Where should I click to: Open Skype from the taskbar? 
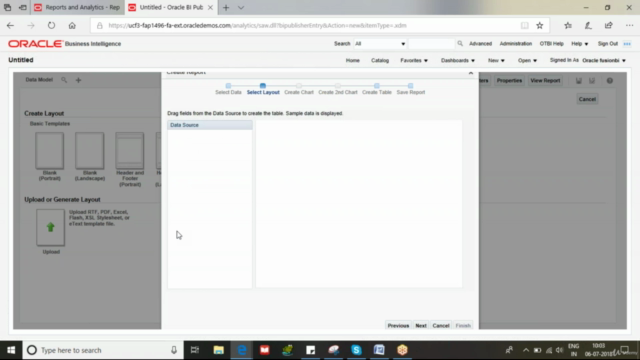point(356,350)
